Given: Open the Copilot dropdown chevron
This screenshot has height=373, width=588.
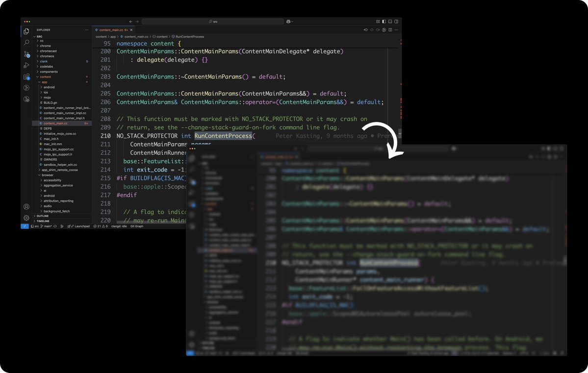Looking at the screenshot, I should 292,22.
